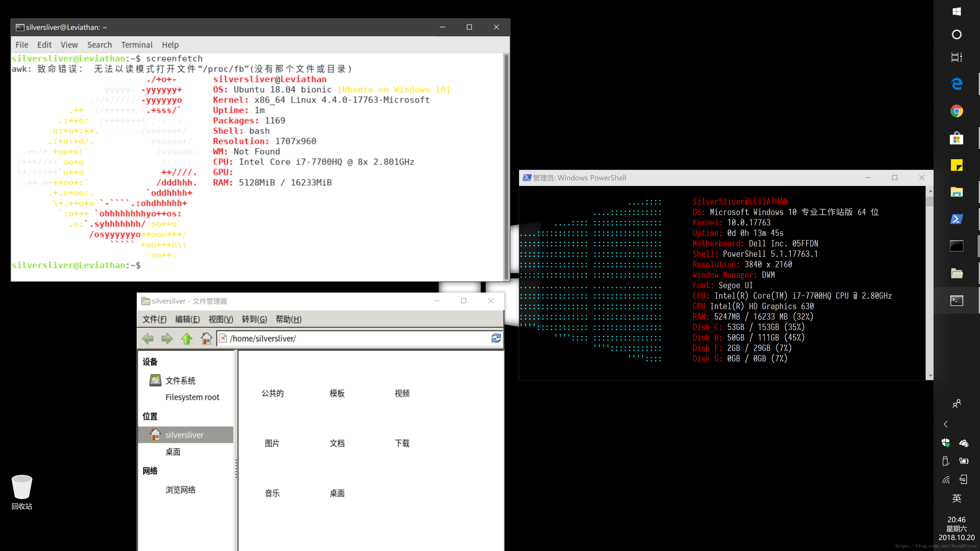Open Task View in the taskbar
Viewport: 980px width, 551px height.
957,57
